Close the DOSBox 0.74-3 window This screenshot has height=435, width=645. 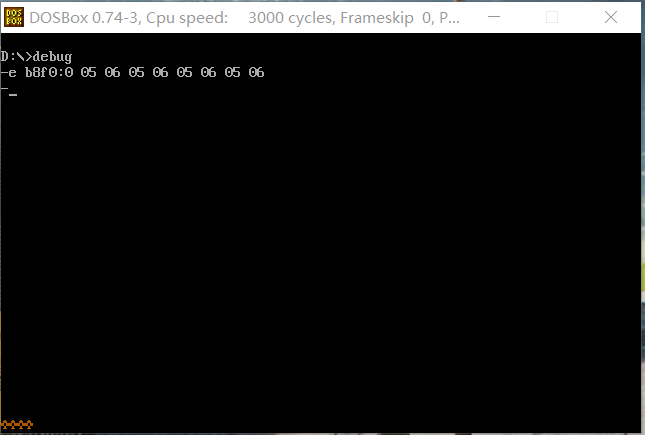tap(611, 17)
